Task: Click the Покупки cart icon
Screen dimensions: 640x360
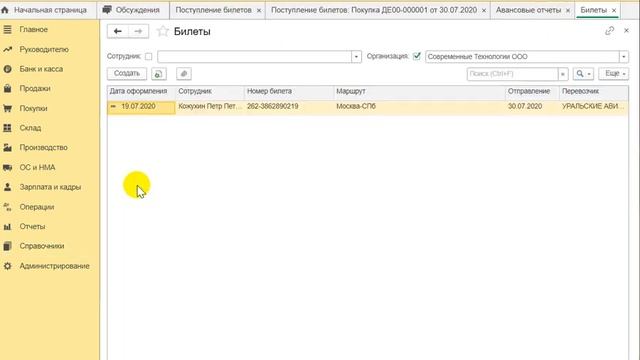Action: 7,108
